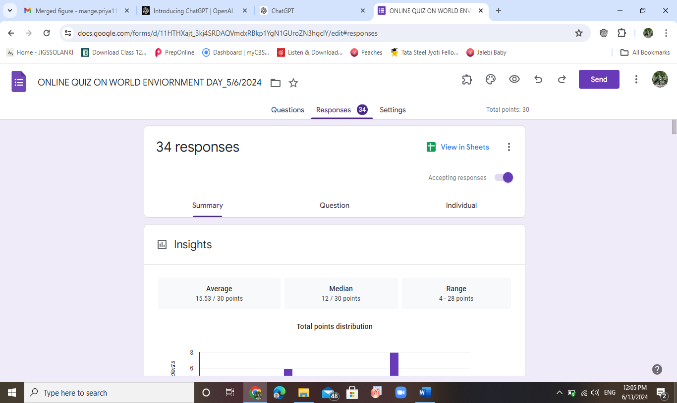Click the redo arrow in Forms header

point(561,80)
